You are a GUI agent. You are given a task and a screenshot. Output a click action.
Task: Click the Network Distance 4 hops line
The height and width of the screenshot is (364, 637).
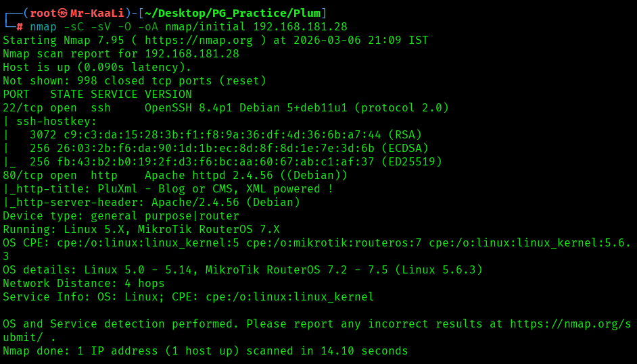83,283
